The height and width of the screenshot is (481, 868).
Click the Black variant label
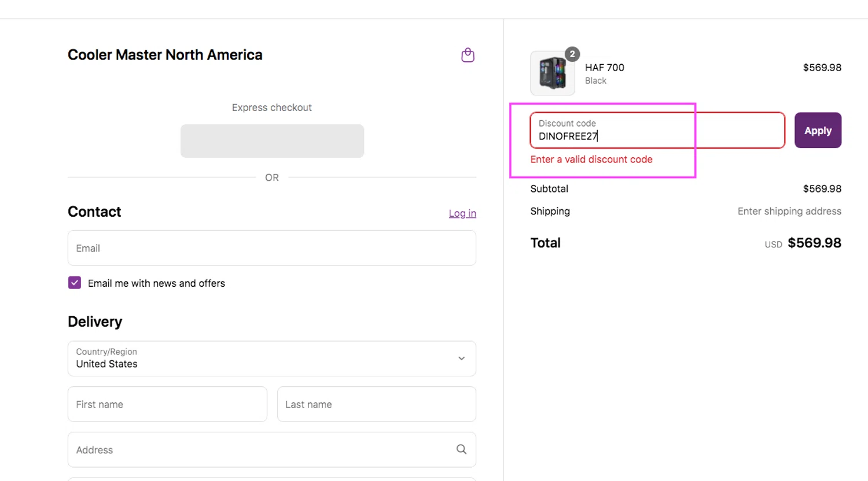[x=595, y=81]
